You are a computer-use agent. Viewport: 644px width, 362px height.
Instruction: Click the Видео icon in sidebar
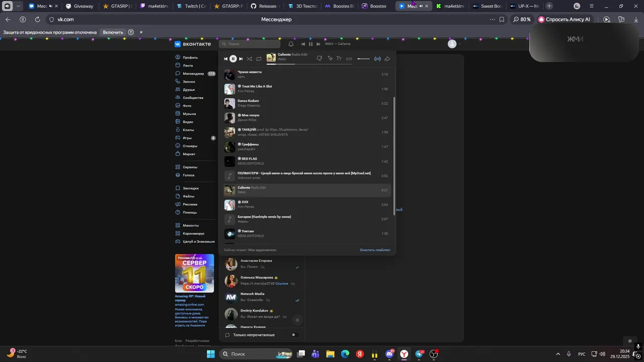(x=178, y=122)
